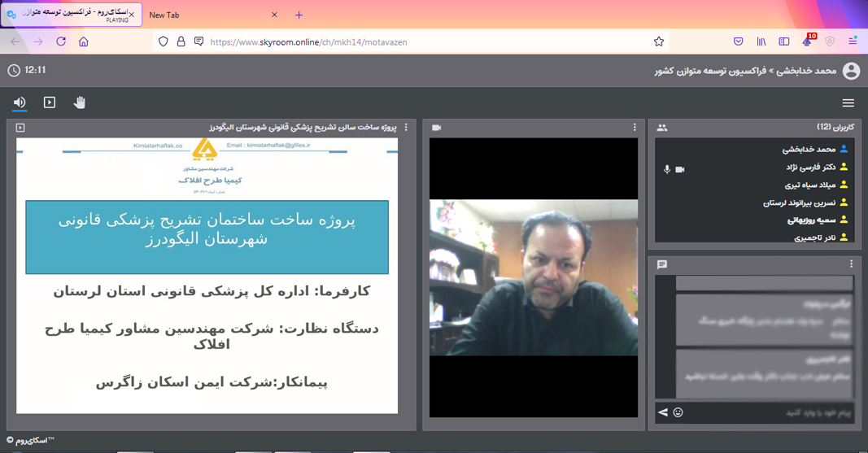This screenshot has width=868, height=453.
Task: Bookmark this page with the star icon
Action: point(659,41)
